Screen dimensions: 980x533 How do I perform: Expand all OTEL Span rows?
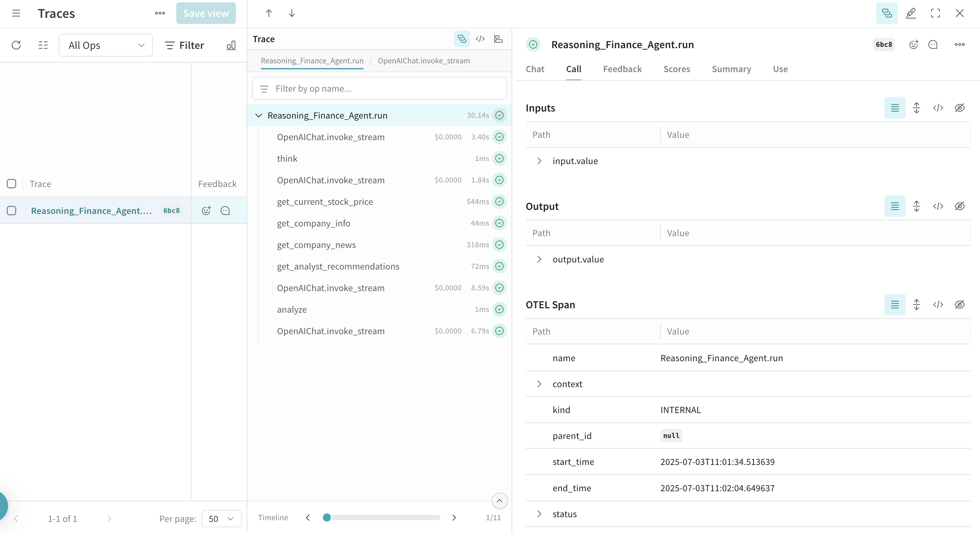point(916,304)
